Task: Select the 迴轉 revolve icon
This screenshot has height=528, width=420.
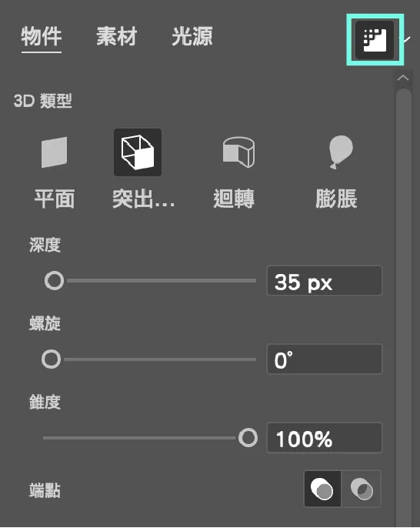Action: click(x=238, y=152)
